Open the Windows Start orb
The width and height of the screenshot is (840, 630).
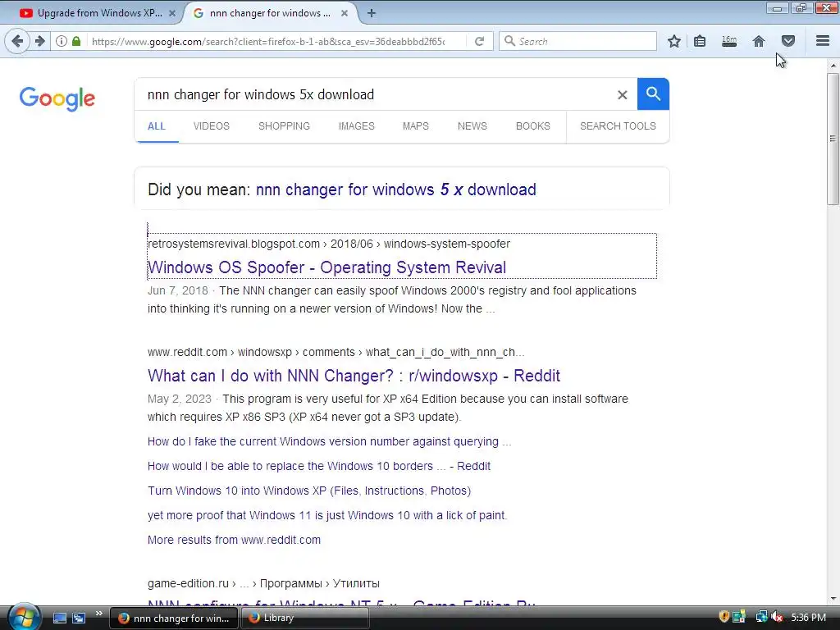click(x=24, y=617)
